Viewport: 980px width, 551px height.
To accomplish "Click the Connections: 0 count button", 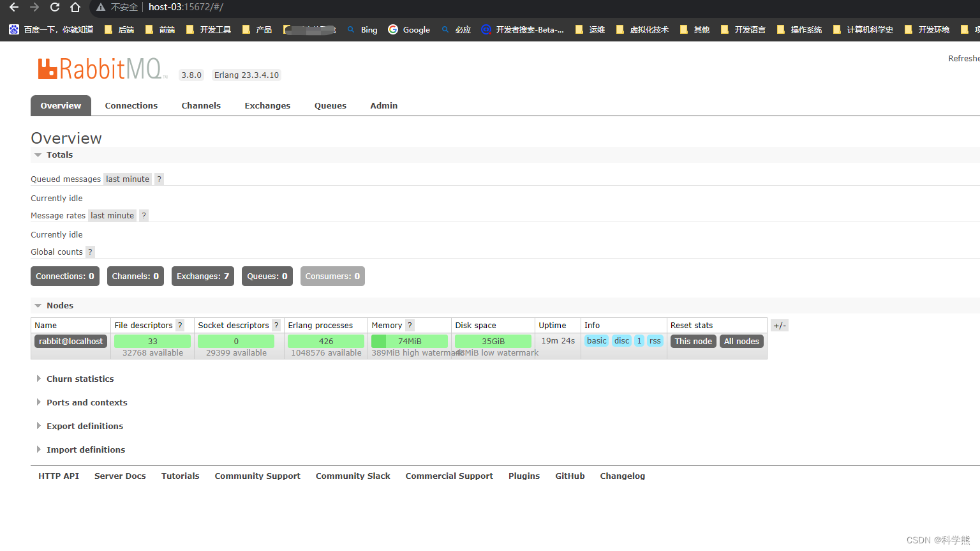I will click(65, 276).
